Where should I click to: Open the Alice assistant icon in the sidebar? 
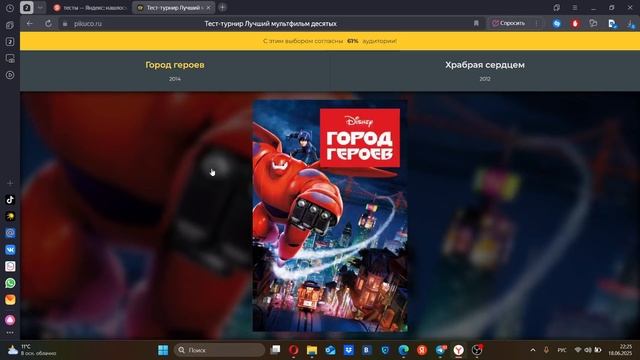(x=10, y=320)
